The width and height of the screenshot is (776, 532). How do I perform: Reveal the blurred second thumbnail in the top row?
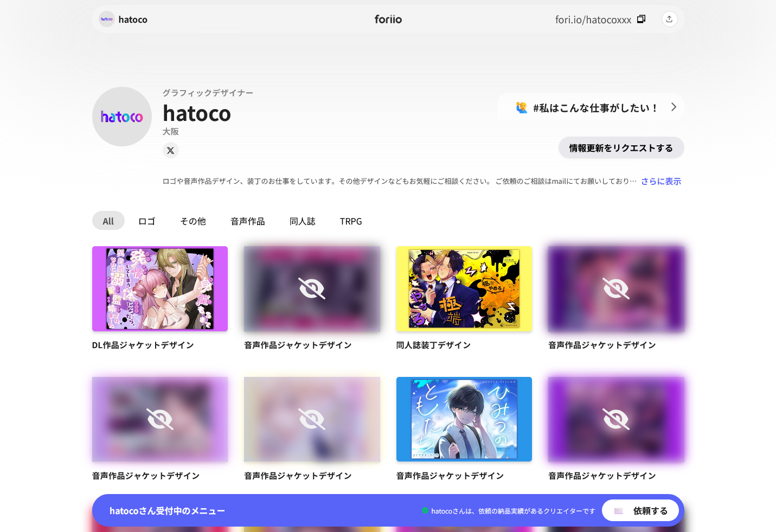coord(312,289)
